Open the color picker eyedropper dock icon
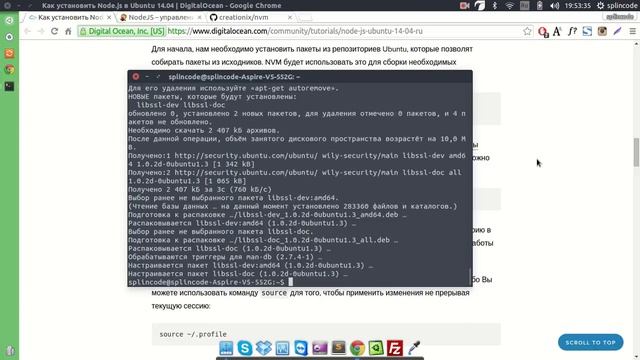The image size is (640, 360). tap(413, 348)
